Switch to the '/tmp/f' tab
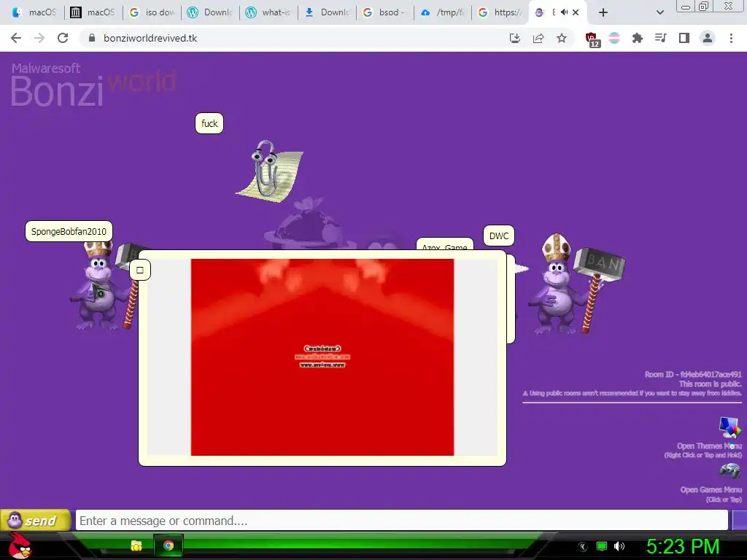Viewport: 747px width, 560px height. [x=443, y=12]
